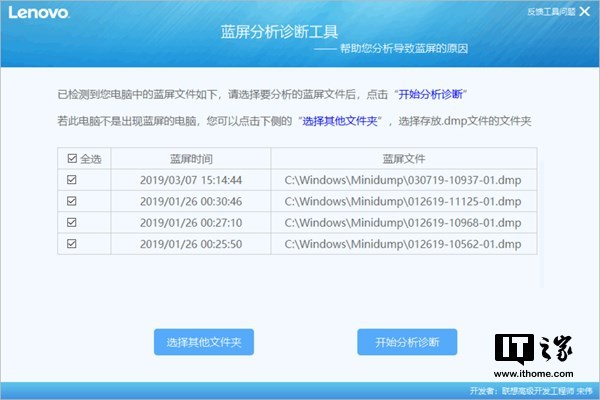Start analysis with 开始分析诊断 button

pyautogui.click(x=407, y=342)
